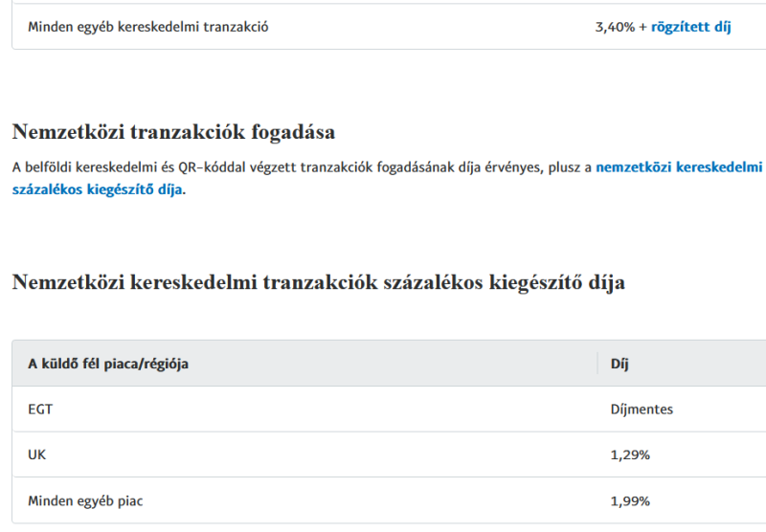Click the word "végzett" in the paragraph
766x532 pixels.
[273, 167]
